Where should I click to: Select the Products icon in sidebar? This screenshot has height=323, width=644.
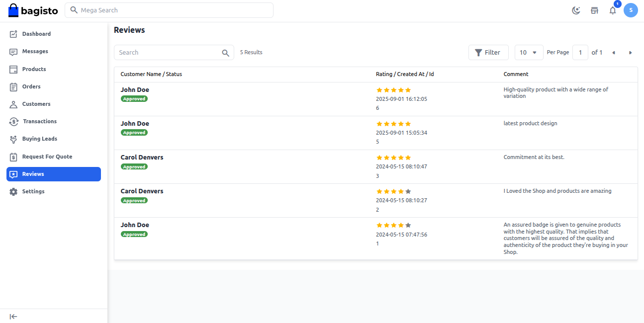pyautogui.click(x=14, y=69)
